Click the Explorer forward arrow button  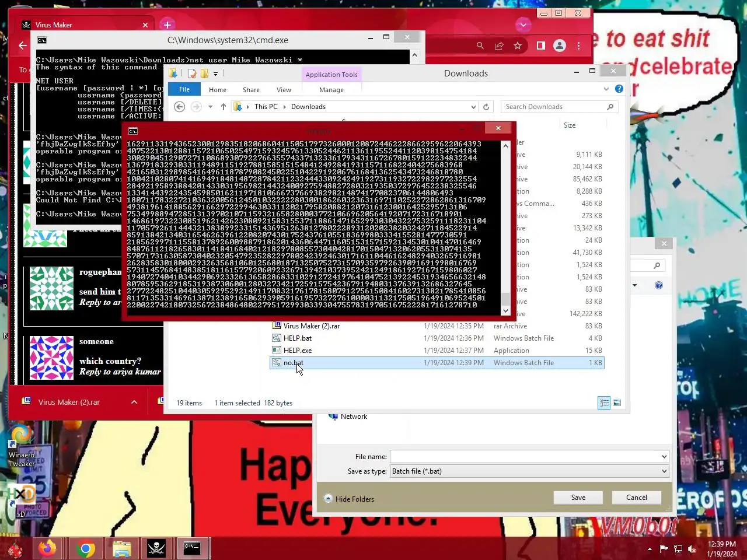point(196,107)
